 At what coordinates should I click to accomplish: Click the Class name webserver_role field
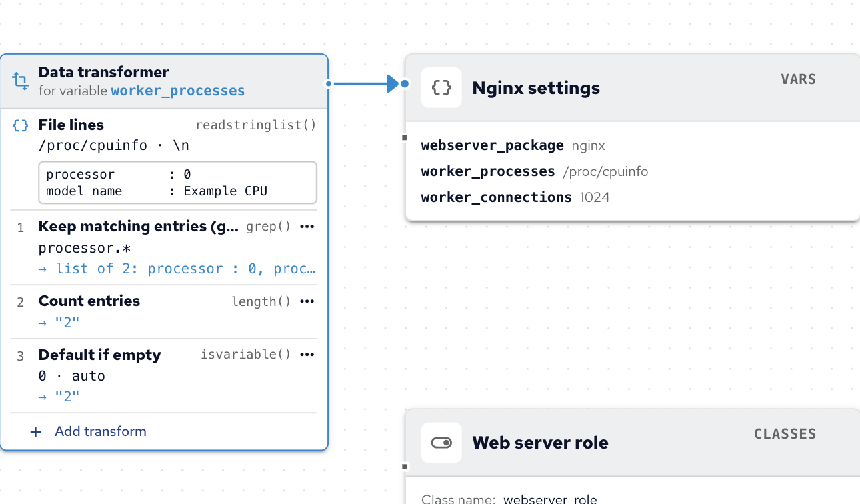[x=509, y=499]
